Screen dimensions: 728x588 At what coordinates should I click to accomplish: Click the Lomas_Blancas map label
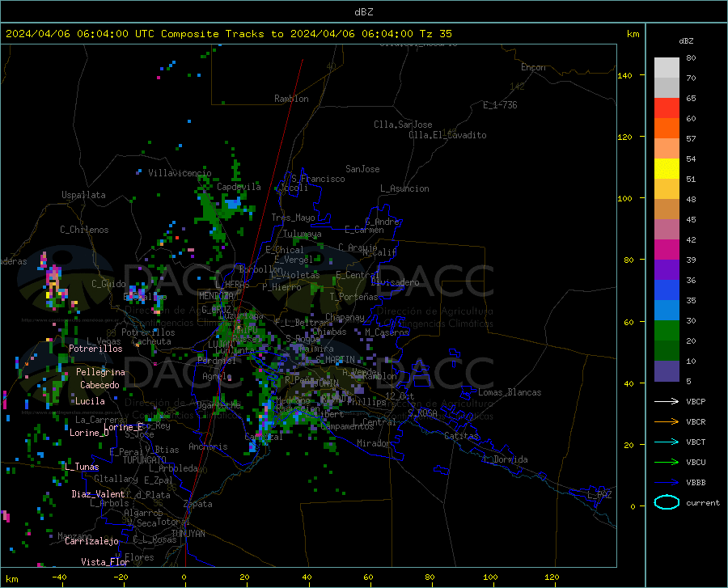[x=510, y=392]
